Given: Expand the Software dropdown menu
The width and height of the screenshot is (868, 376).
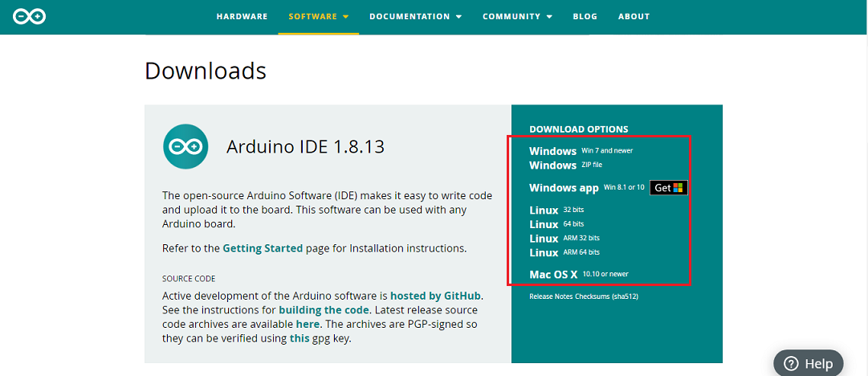Looking at the screenshot, I should click(x=318, y=17).
